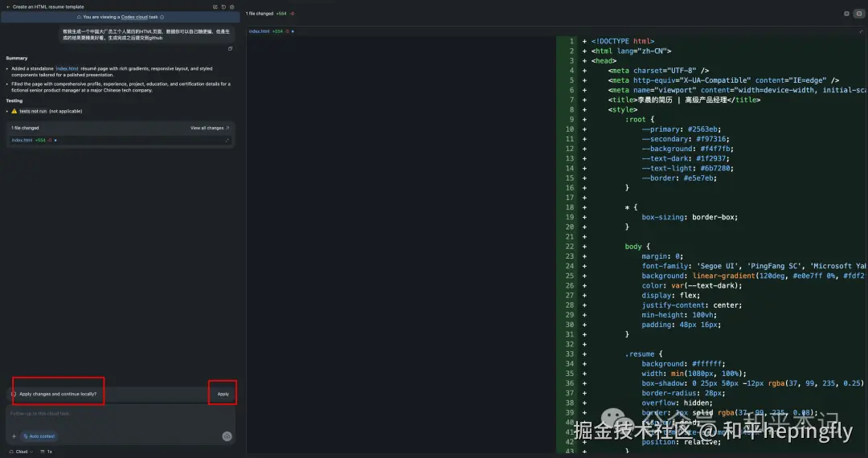Click the --background: #f4f7fb line
This screenshot has width=868, height=458.
[x=687, y=149]
